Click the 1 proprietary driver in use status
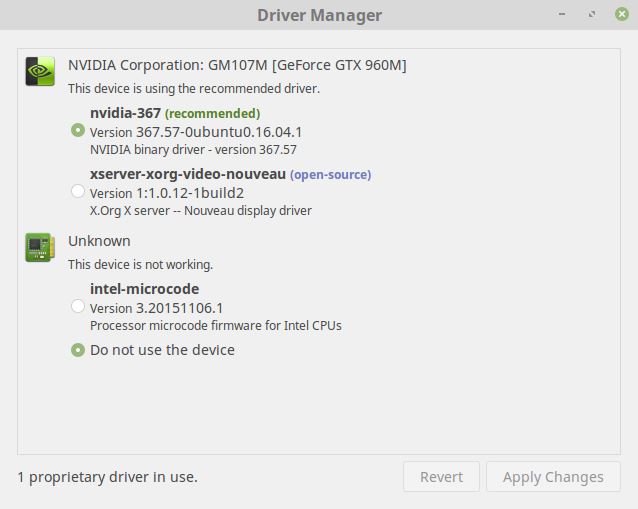The image size is (638, 509). coord(107,477)
